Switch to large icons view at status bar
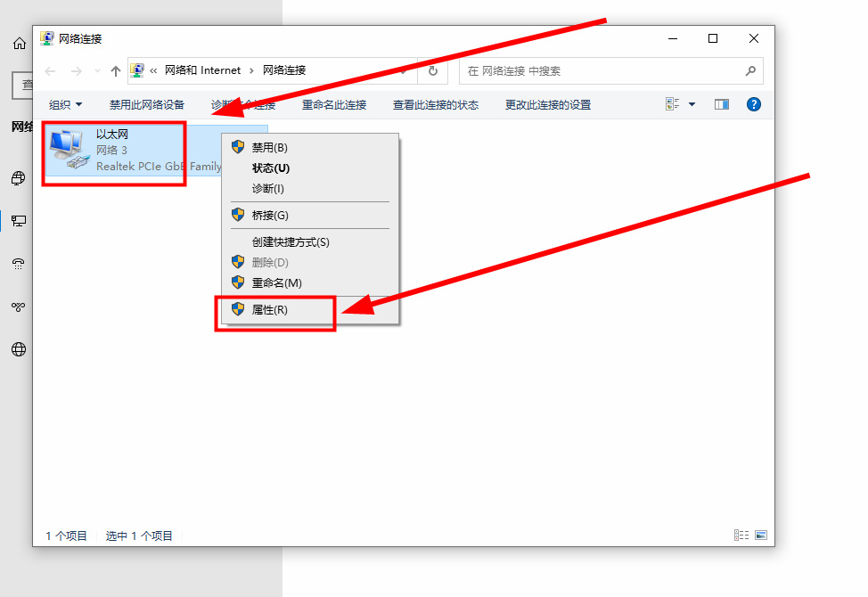This screenshot has width=868, height=597. 761,535
